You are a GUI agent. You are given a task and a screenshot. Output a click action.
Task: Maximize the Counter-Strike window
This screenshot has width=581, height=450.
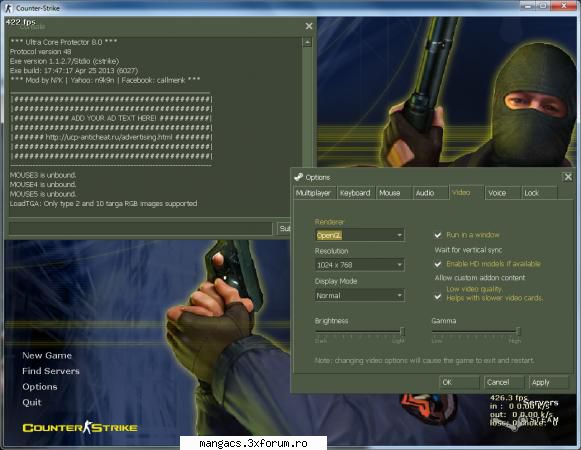[544, 6]
